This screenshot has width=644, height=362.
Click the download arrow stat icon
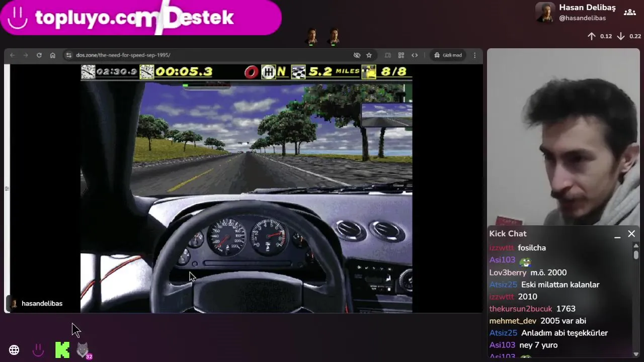621,36
